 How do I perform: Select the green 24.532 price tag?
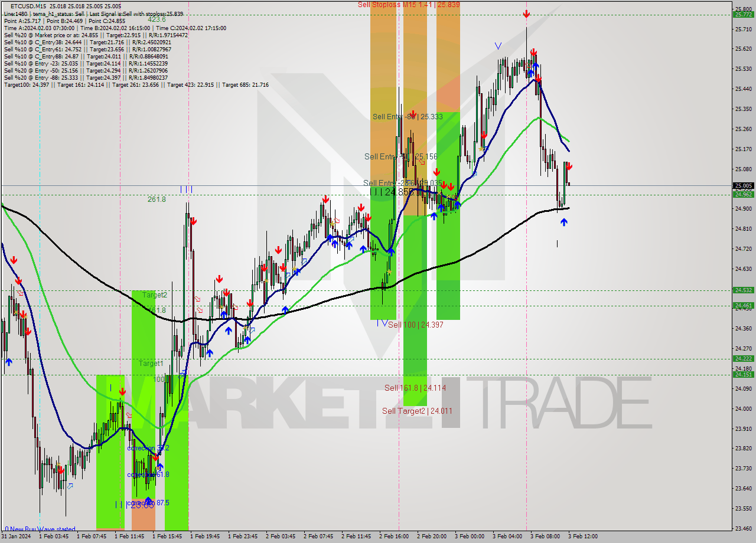coord(743,290)
